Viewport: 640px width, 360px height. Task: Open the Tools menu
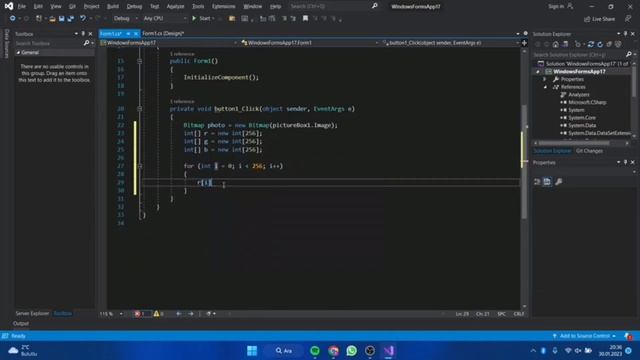point(198,7)
